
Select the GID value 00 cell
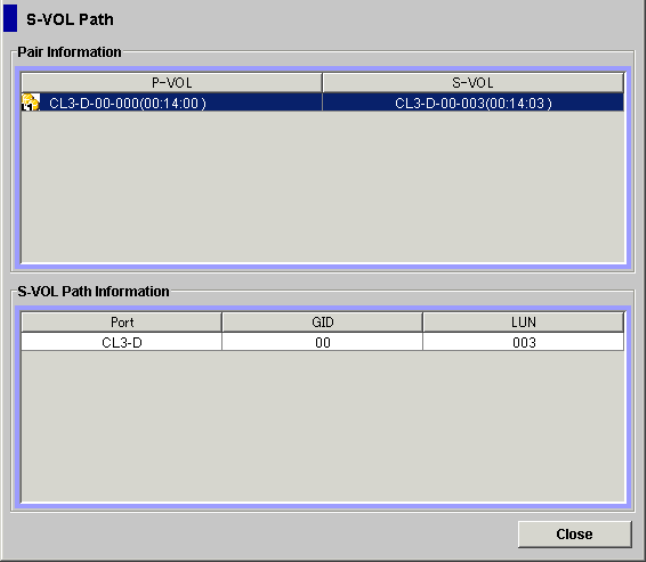[322, 342]
